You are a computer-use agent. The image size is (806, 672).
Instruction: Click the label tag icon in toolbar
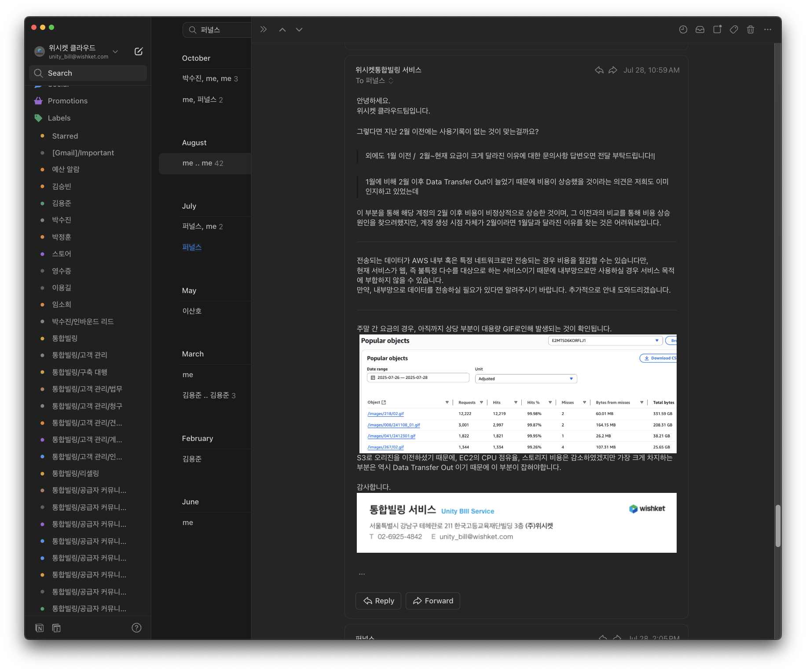click(x=734, y=29)
